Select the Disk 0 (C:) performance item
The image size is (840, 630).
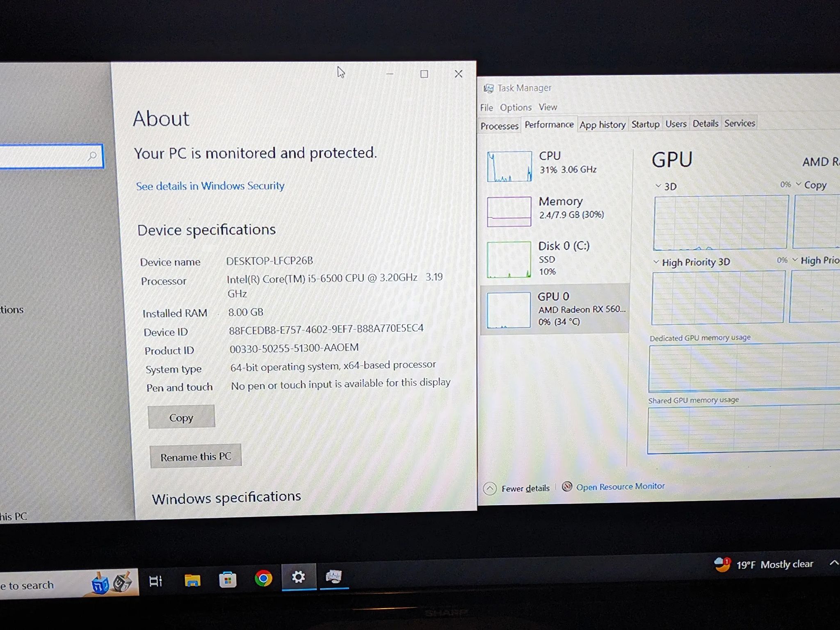[x=555, y=259]
